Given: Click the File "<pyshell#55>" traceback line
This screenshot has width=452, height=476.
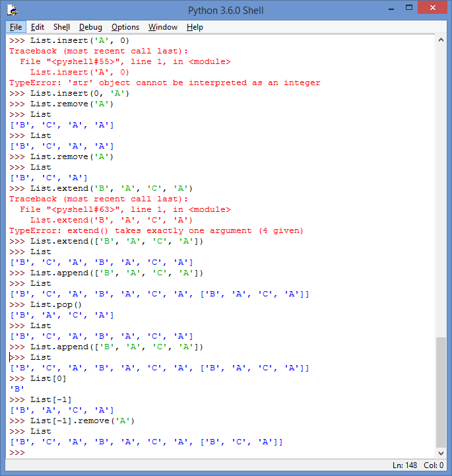Looking at the screenshot, I should [125, 61].
